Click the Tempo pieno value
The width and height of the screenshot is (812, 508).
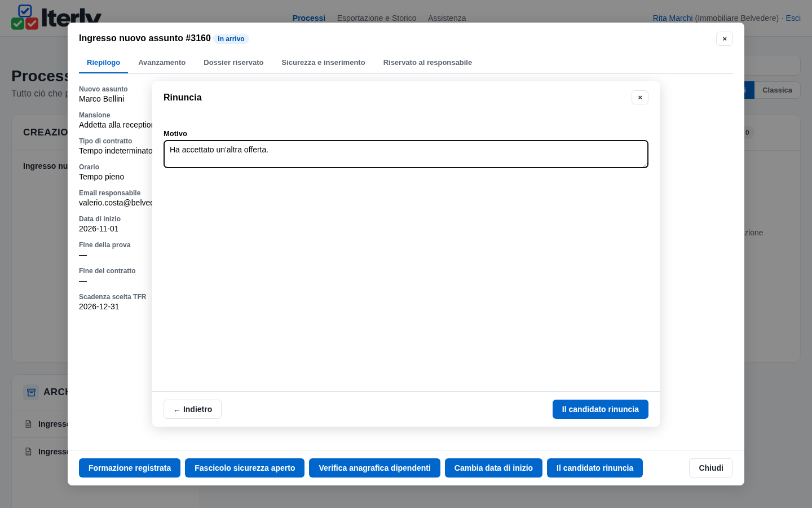click(x=101, y=177)
